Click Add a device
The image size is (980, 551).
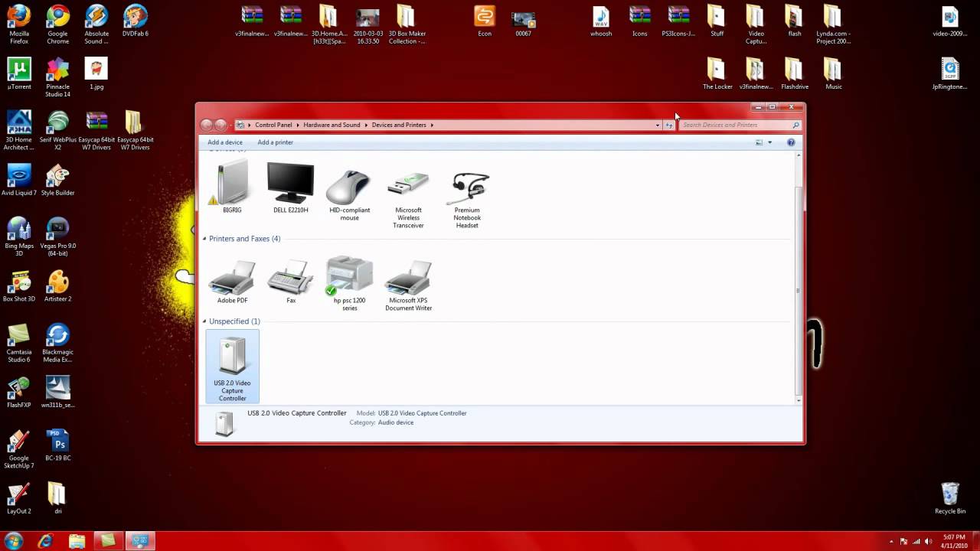pos(225,142)
